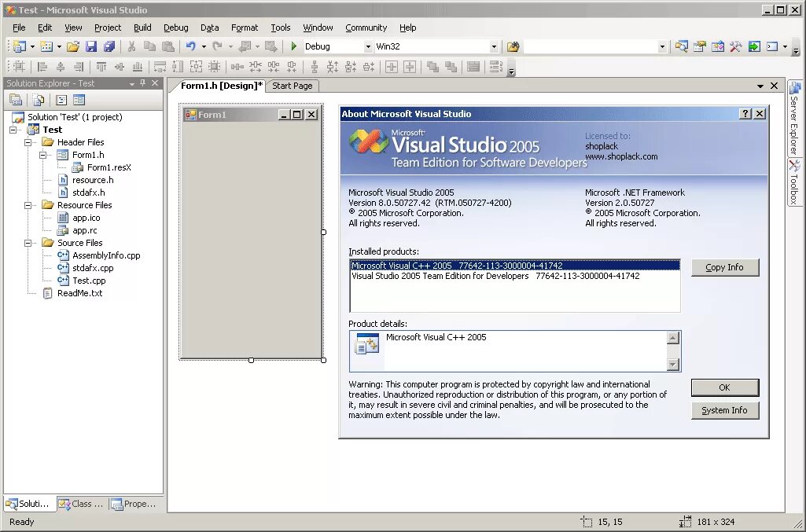Open the Win32 platform dropdown

[x=494, y=46]
